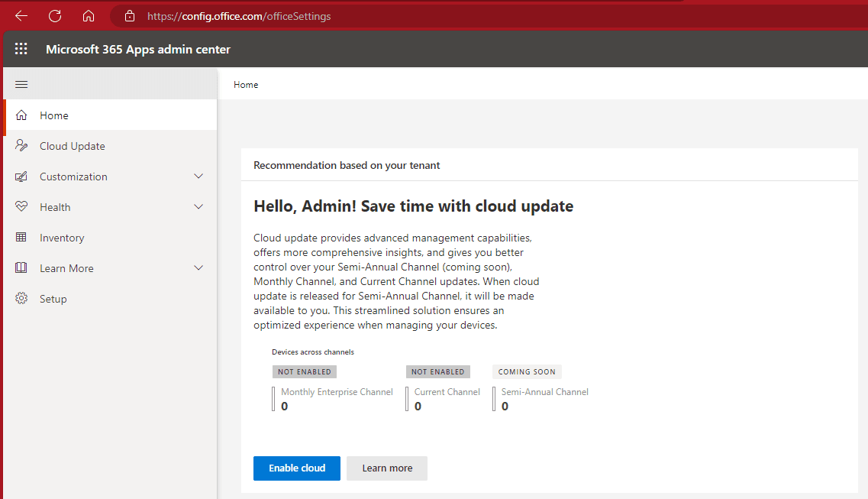Select the Home navigation label
This screenshot has width=868, height=499.
[x=54, y=115]
